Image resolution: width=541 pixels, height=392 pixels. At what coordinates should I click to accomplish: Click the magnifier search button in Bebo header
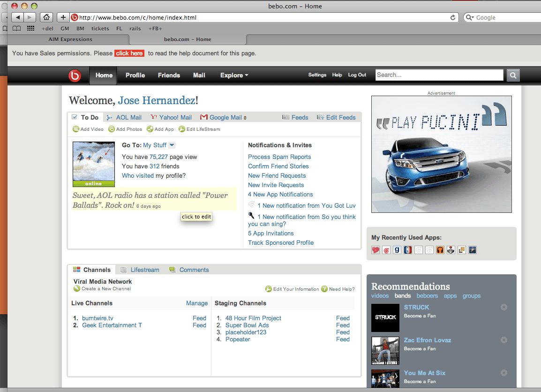pyautogui.click(x=513, y=75)
